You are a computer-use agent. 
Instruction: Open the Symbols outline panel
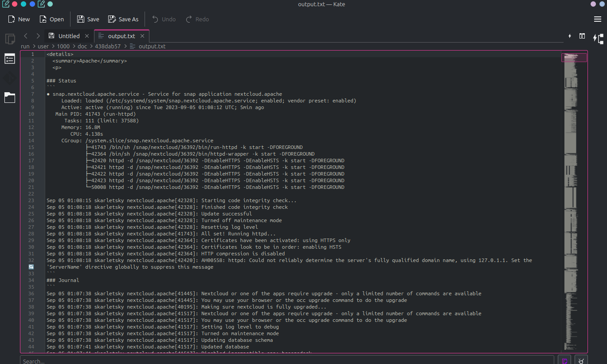click(x=10, y=58)
